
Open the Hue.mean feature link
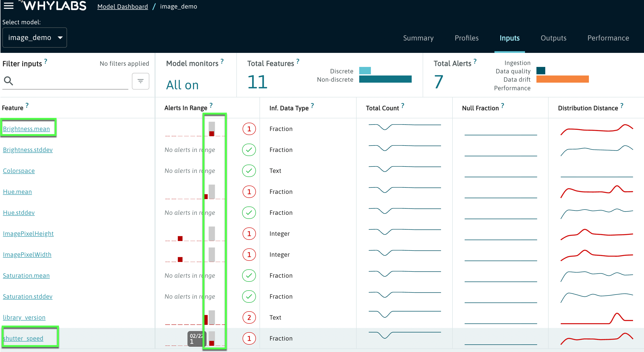[x=17, y=192]
